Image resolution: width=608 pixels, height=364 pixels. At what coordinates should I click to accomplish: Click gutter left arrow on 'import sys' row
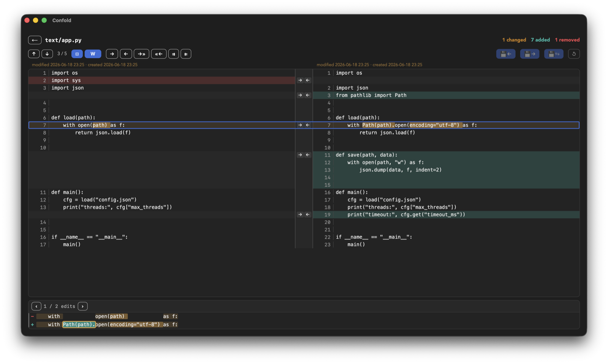(308, 80)
